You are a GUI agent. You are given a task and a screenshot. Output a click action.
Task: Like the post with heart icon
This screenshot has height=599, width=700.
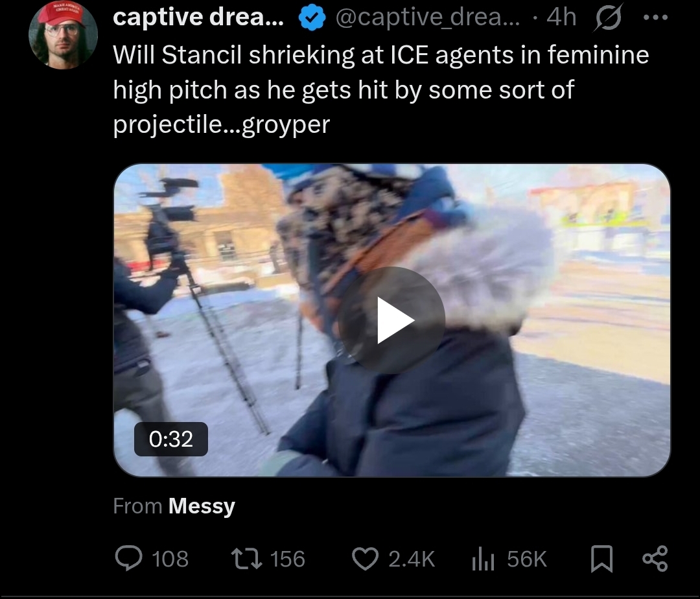click(365, 559)
